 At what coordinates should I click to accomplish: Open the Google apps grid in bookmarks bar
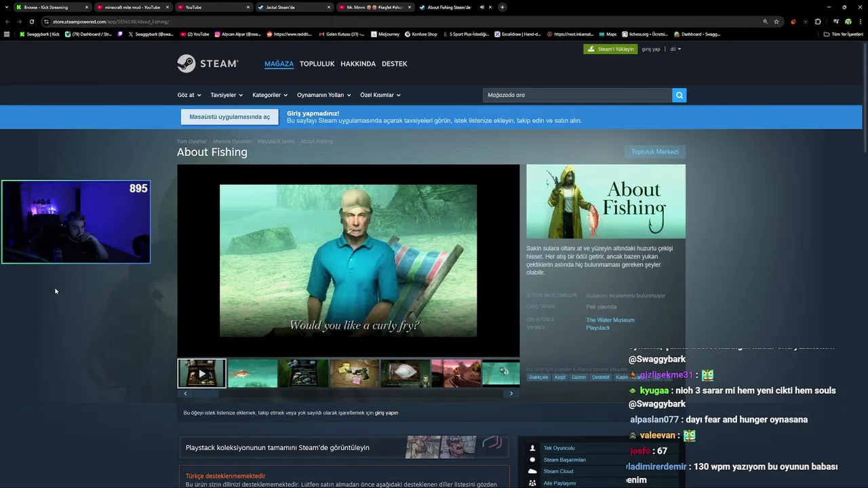click(x=7, y=34)
